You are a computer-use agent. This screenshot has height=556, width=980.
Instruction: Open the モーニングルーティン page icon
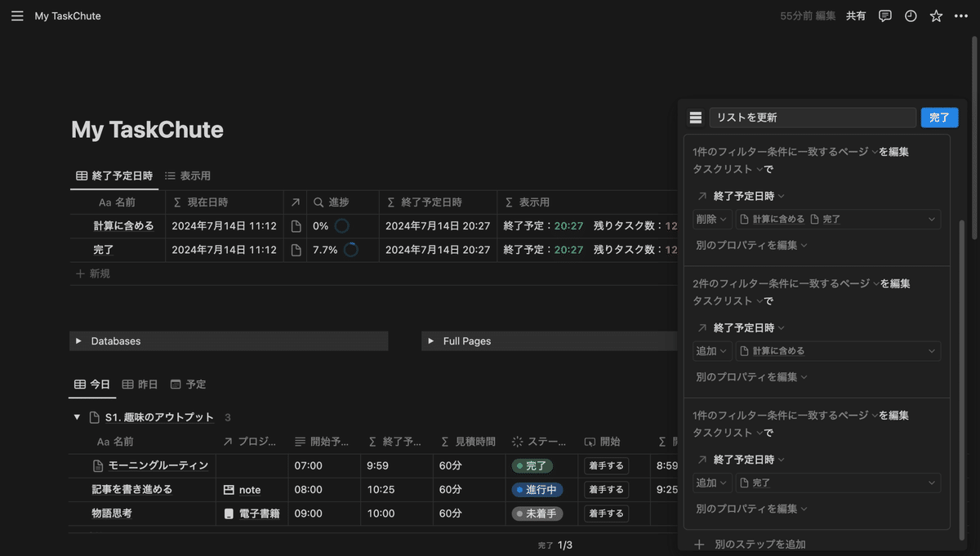tap(98, 465)
